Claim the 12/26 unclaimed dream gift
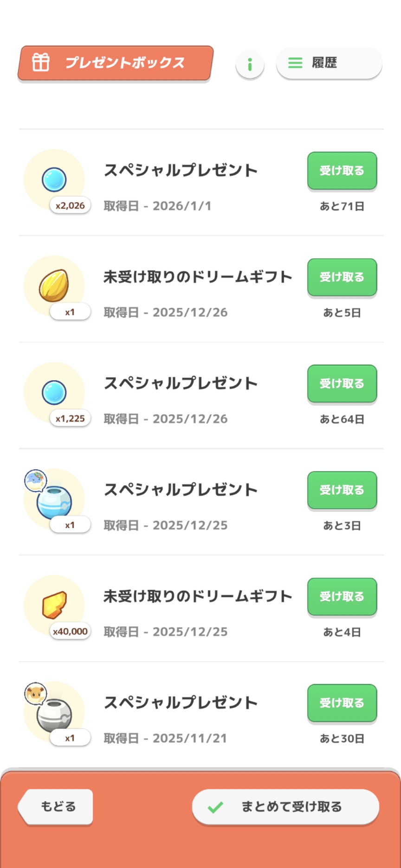The width and height of the screenshot is (401, 868). pyautogui.click(x=342, y=277)
